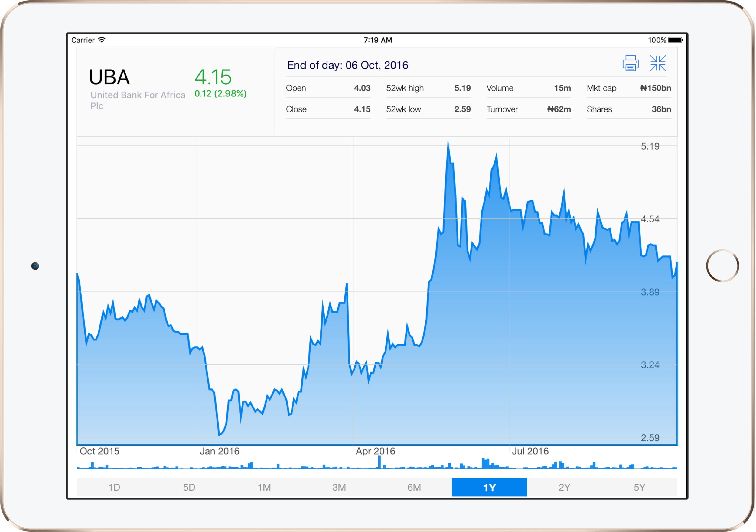
Task: Tap the 100% battery percentage
Action: click(657, 40)
